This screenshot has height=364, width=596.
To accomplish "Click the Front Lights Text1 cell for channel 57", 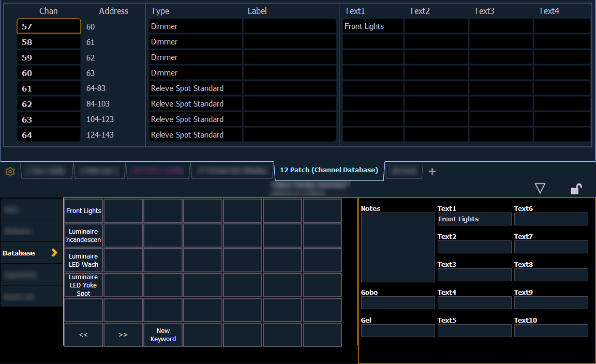I will [373, 26].
